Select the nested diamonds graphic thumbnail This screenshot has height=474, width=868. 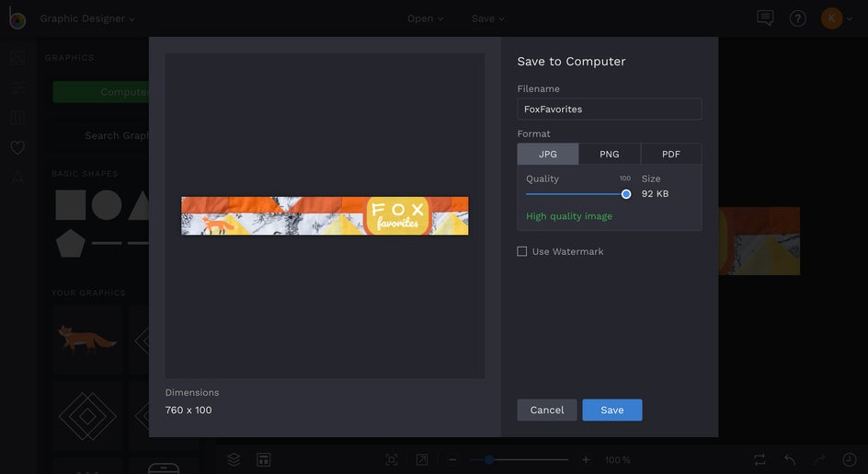click(87, 416)
